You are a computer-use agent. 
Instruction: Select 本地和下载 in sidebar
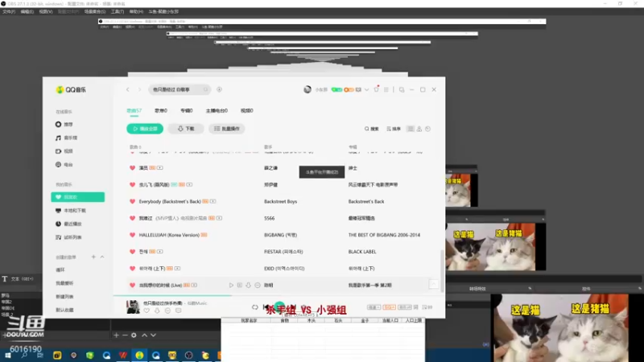click(x=71, y=211)
